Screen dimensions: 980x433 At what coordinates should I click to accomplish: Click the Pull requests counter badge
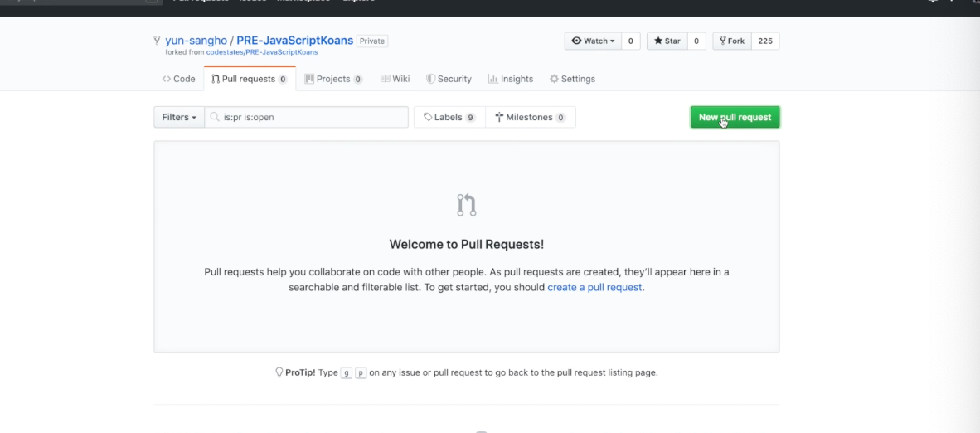tap(283, 80)
